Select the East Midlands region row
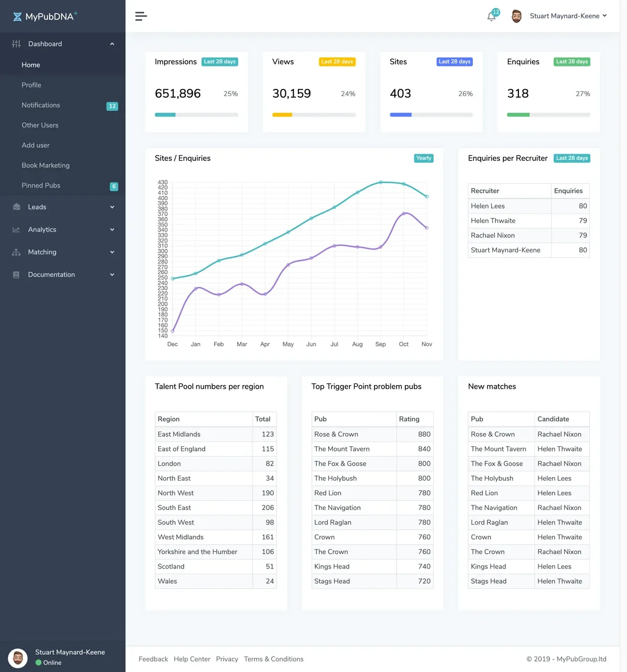 216,434
